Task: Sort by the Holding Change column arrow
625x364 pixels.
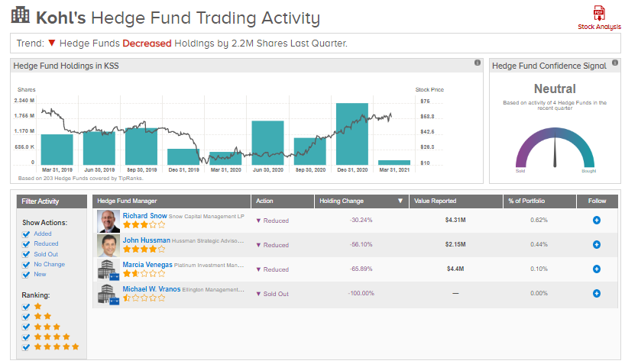Action: [x=400, y=201]
